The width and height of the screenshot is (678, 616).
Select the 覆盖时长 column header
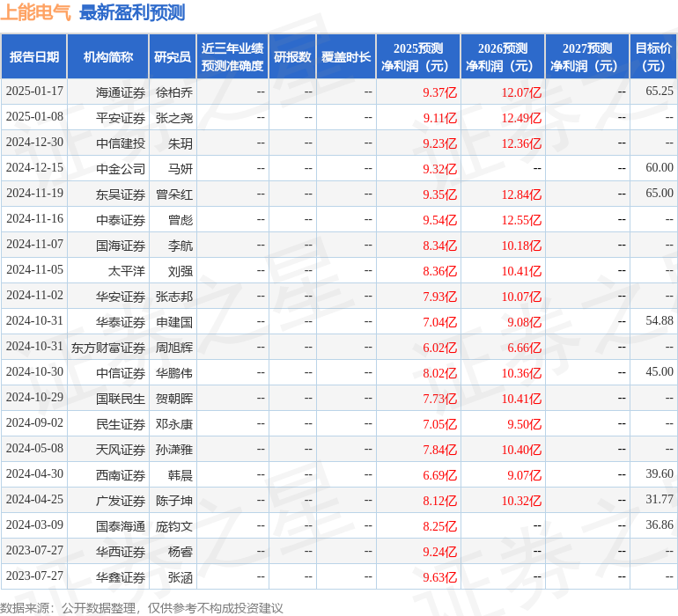(x=346, y=57)
